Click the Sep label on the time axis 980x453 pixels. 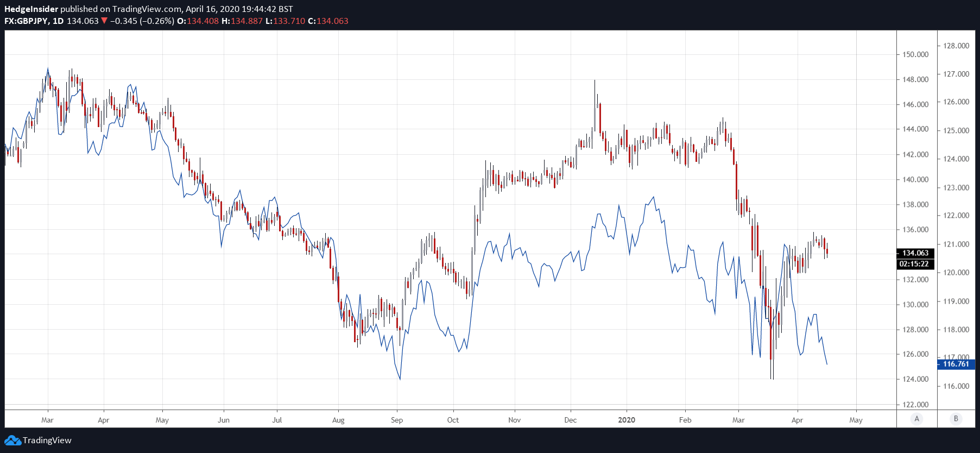click(x=397, y=420)
